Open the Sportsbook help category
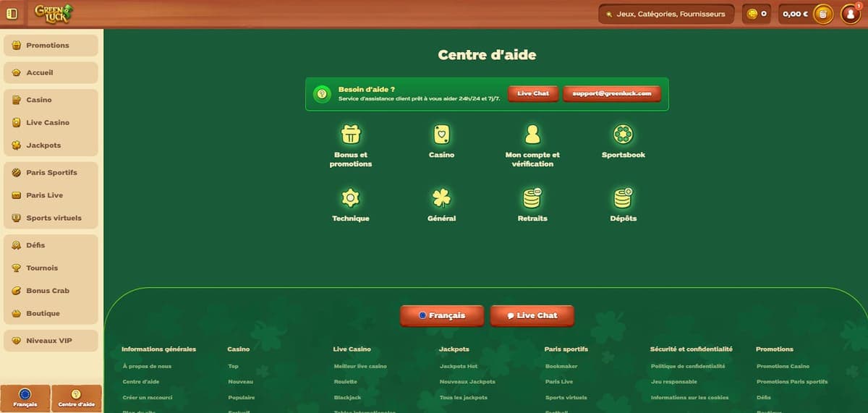 pyautogui.click(x=624, y=142)
